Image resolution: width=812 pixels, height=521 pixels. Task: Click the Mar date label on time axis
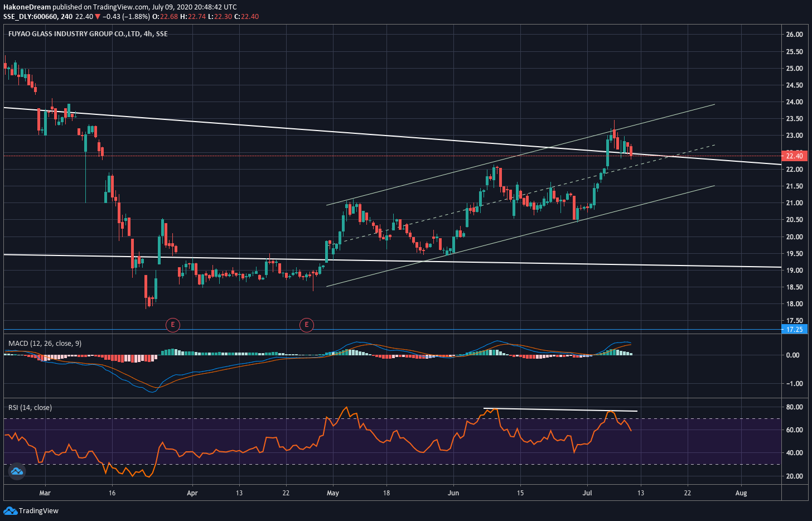[45, 493]
